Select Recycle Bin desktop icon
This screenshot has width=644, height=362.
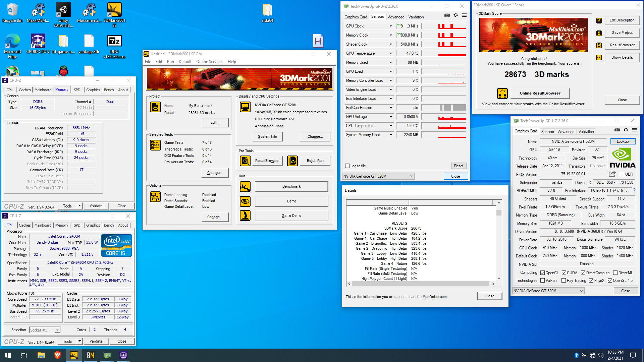pyautogui.click(x=12, y=13)
